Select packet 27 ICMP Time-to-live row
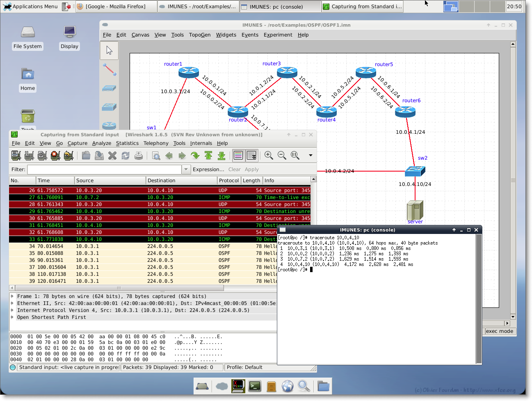The width and height of the screenshot is (532, 401). point(160,197)
